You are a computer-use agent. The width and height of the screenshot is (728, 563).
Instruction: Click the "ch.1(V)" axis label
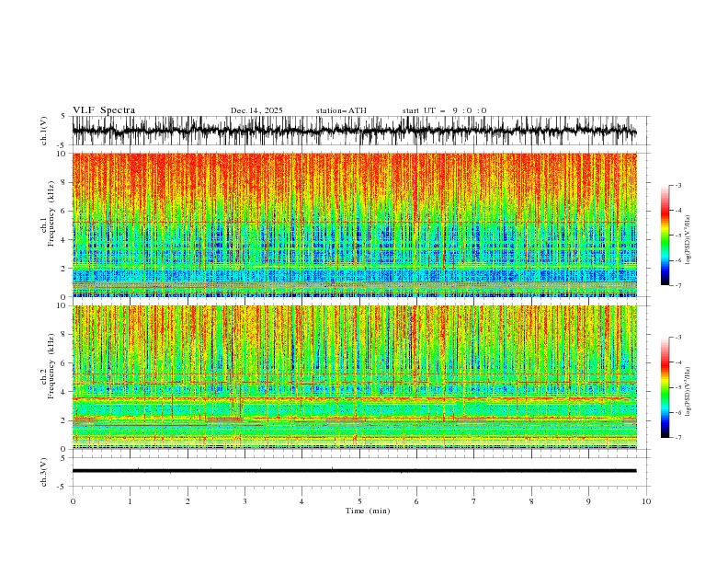tap(44, 131)
